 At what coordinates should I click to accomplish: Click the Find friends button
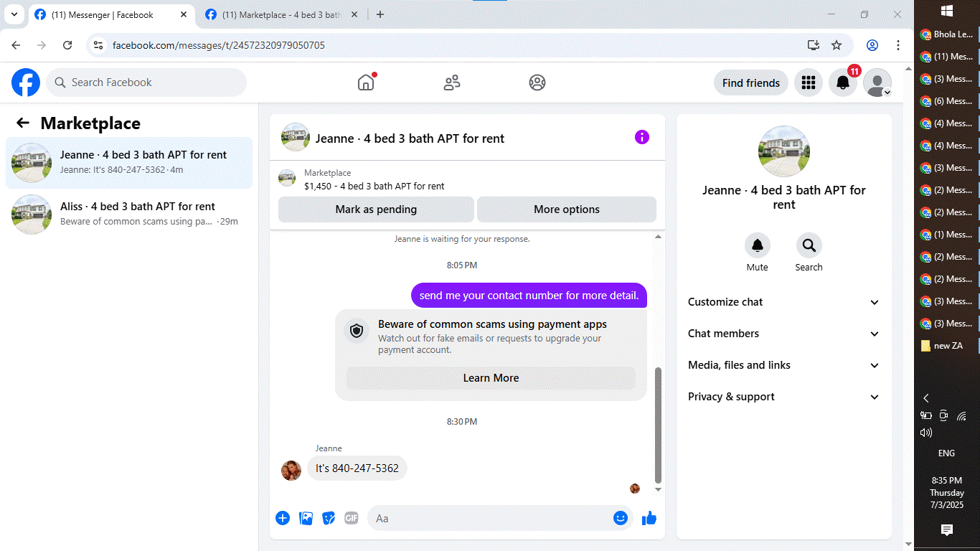[751, 83]
